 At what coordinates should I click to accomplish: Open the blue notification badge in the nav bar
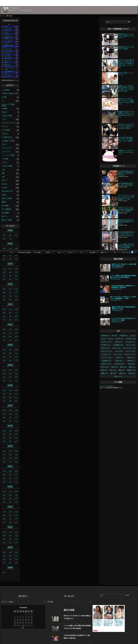[132, 252]
